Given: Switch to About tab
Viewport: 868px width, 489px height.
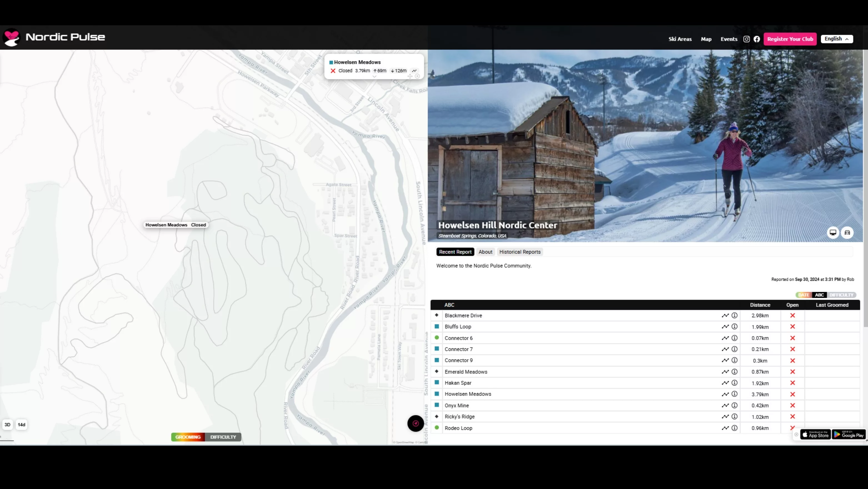Looking at the screenshot, I should [x=485, y=252].
